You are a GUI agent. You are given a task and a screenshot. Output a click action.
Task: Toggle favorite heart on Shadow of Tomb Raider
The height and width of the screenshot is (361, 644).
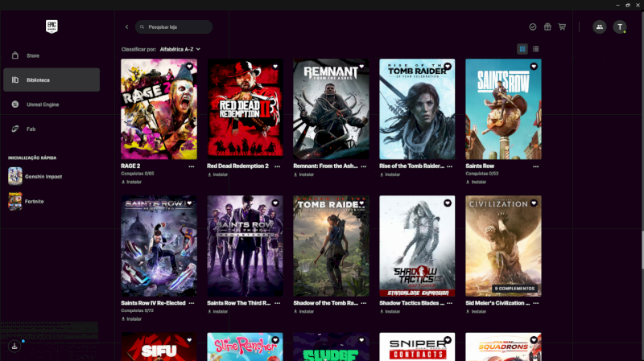pyautogui.click(x=361, y=203)
